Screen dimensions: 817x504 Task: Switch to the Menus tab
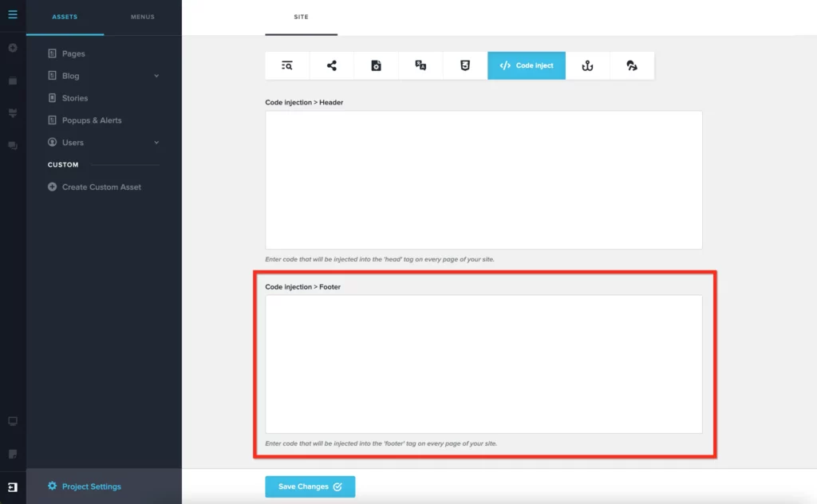143,17
